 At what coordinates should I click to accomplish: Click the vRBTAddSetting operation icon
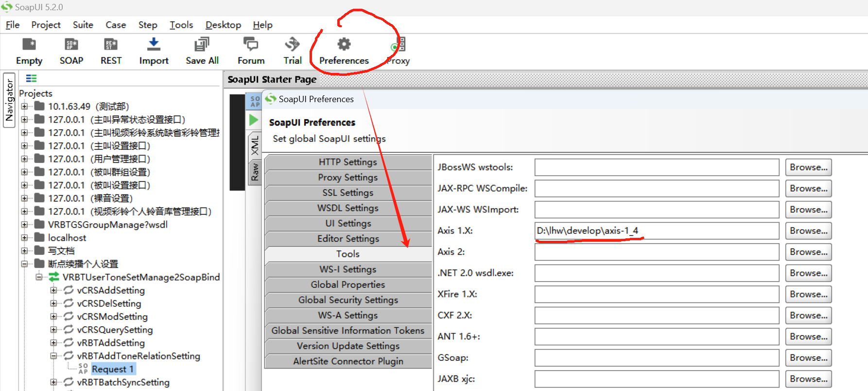pyautogui.click(x=69, y=343)
